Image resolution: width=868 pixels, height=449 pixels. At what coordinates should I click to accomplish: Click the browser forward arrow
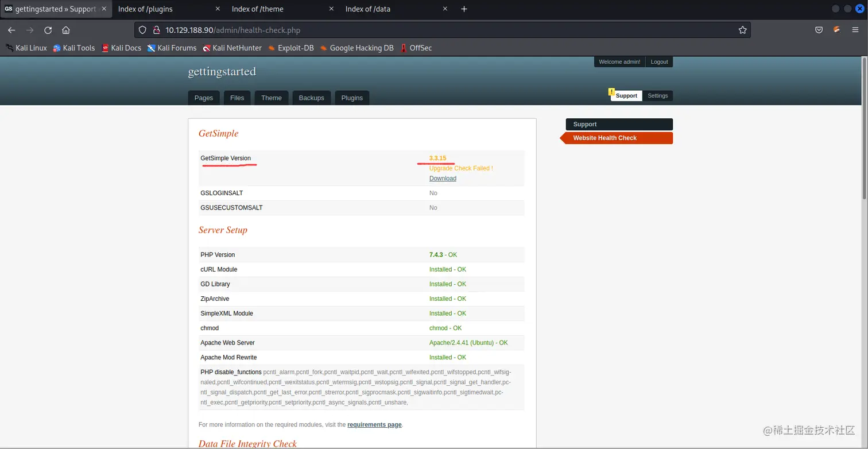pos(30,30)
